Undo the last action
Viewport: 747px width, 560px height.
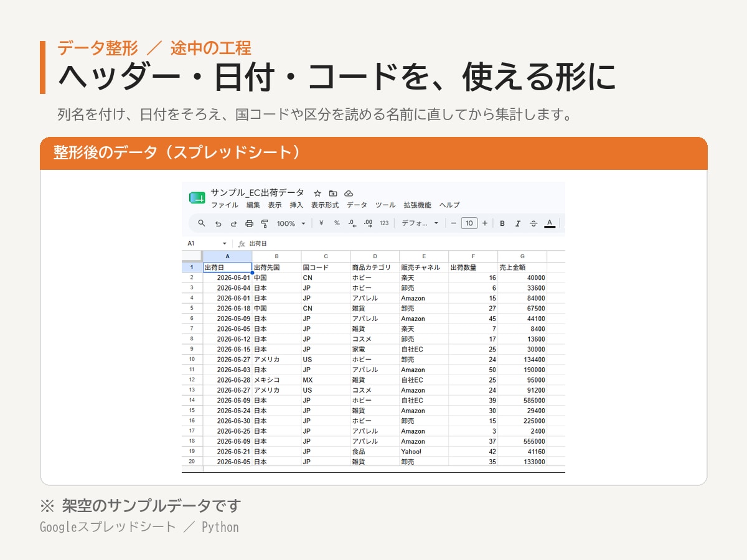point(218,223)
